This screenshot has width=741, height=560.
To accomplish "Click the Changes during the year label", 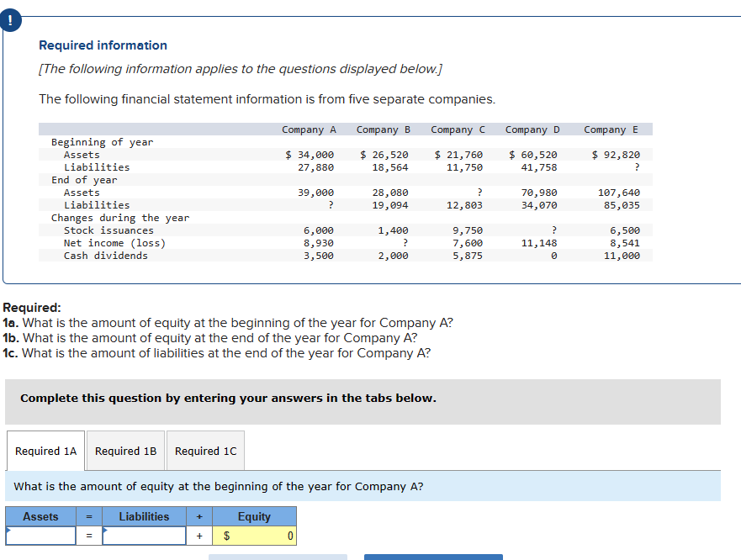I will [120, 218].
